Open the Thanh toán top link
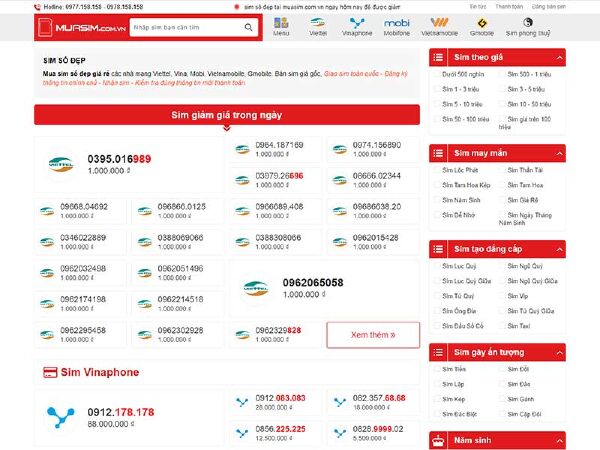 click(x=509, y=7)
